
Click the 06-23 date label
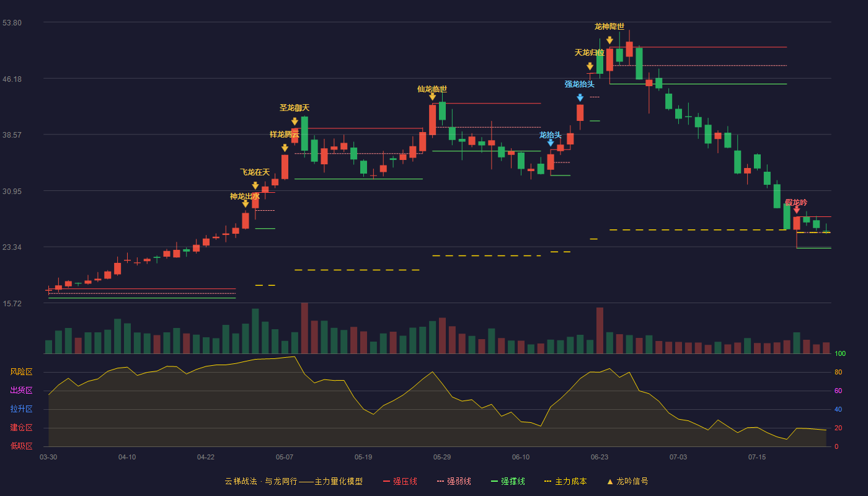pyautogui.click(x=600, y=457)
